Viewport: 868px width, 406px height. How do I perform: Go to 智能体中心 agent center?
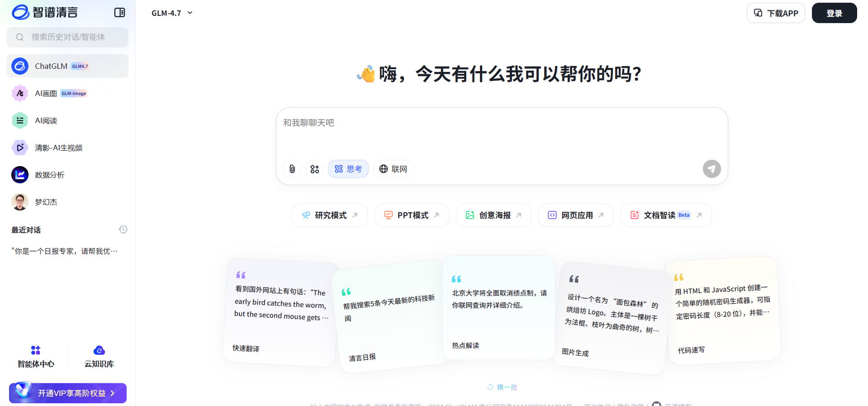(x=36, y=357)
